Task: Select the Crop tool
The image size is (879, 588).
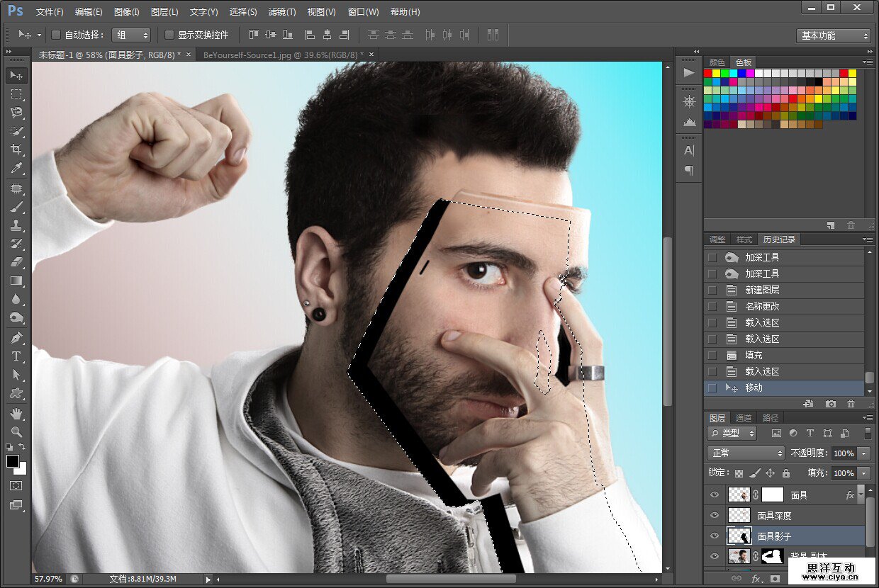Action: 16,149
